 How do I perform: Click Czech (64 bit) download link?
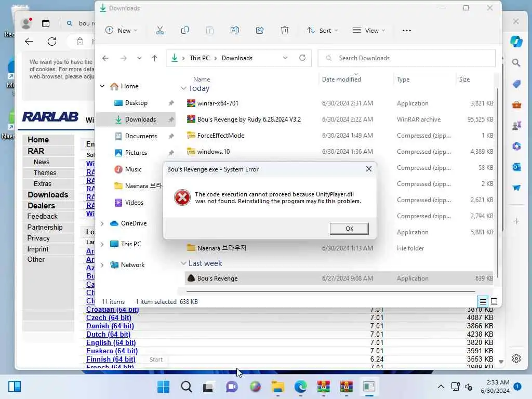[109, 317]
